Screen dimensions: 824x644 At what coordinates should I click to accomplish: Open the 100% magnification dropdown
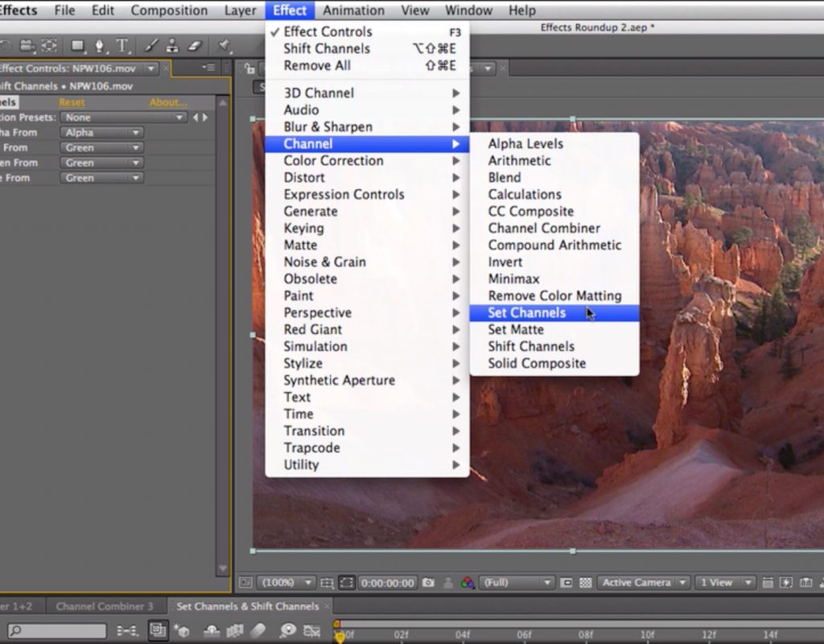tap(286, 583)
